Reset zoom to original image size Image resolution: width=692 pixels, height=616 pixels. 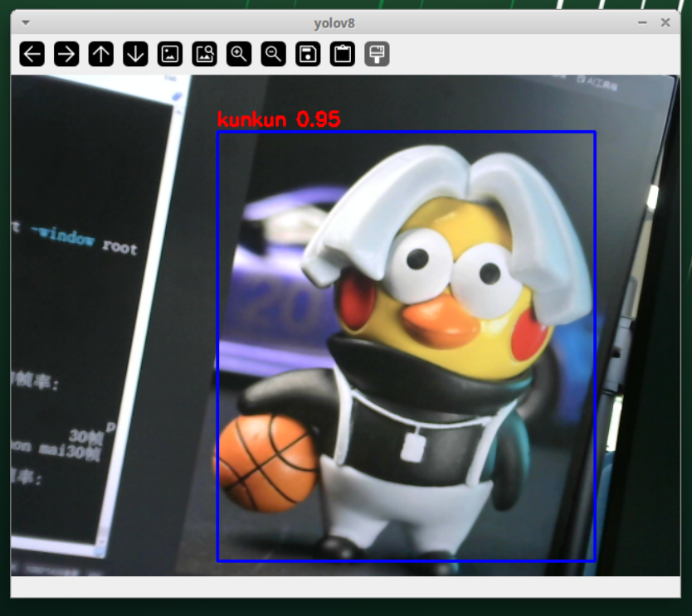[x=170, y=54]
